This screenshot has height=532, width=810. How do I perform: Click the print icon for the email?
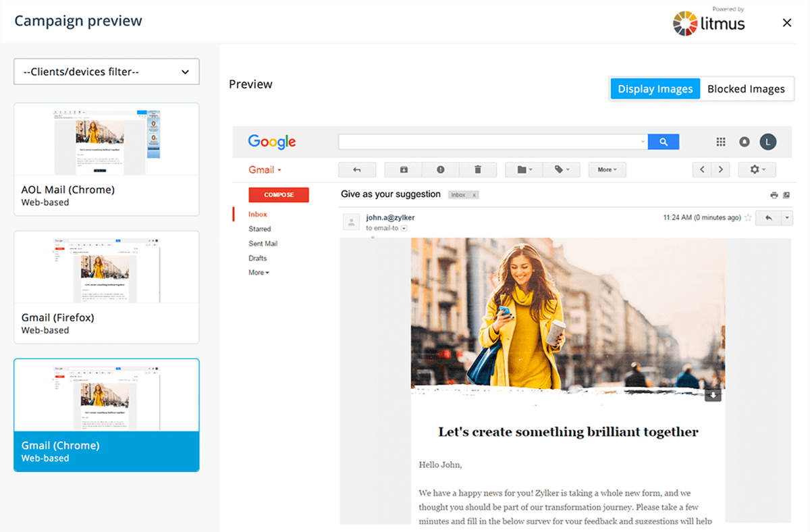774,195
